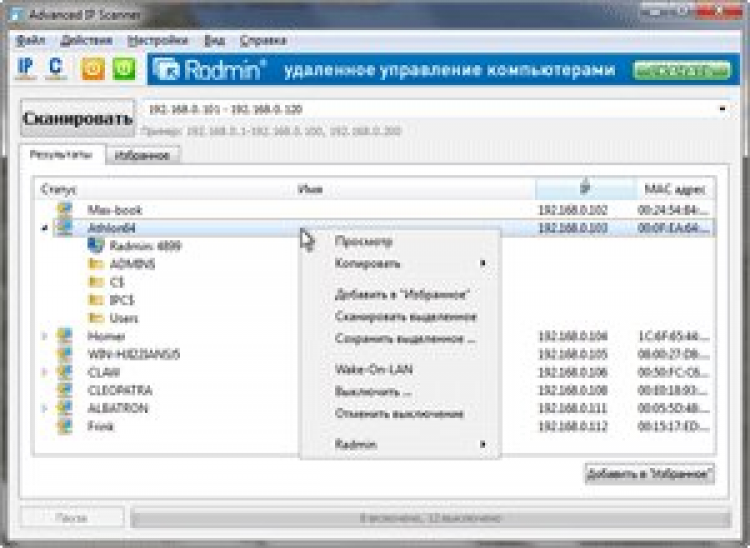Viewport: 750px width, 548px height.
Task: Click the orange power-off toolbar icon
Action: coord(93,69)
